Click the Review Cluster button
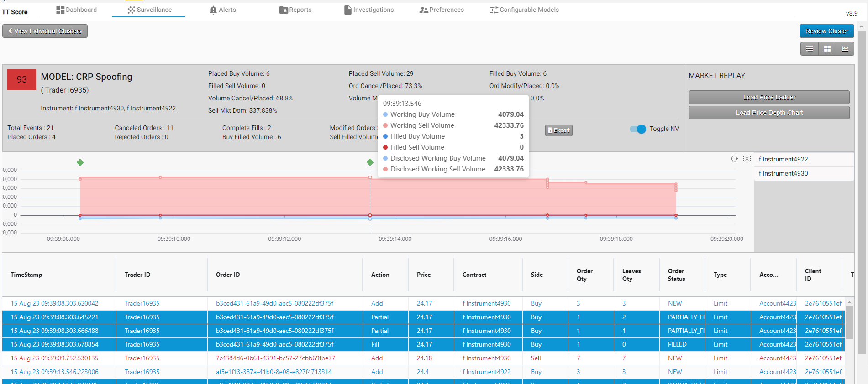Screen dimensions: 868x384 coord(826,31)
